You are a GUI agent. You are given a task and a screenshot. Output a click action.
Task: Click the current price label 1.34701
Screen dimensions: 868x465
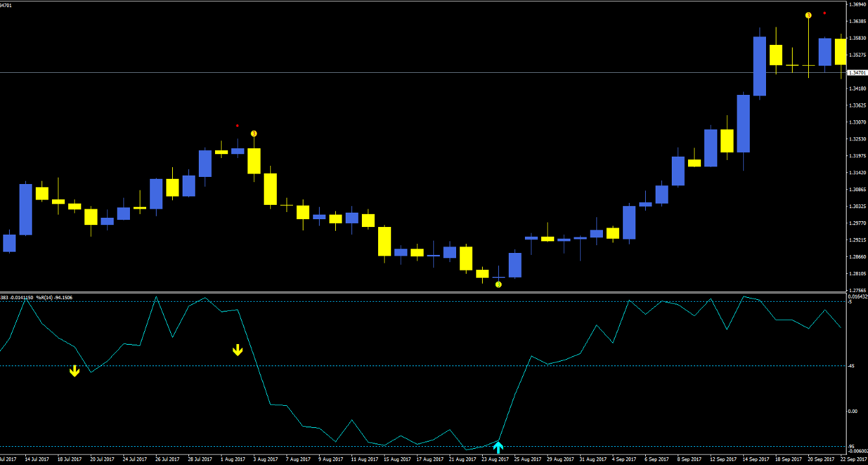point(857,73)
